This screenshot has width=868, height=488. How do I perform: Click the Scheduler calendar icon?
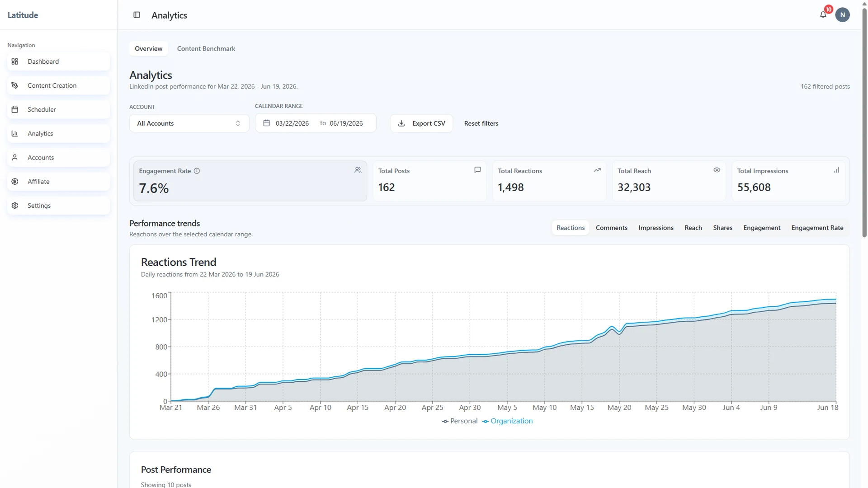point(15,109)
